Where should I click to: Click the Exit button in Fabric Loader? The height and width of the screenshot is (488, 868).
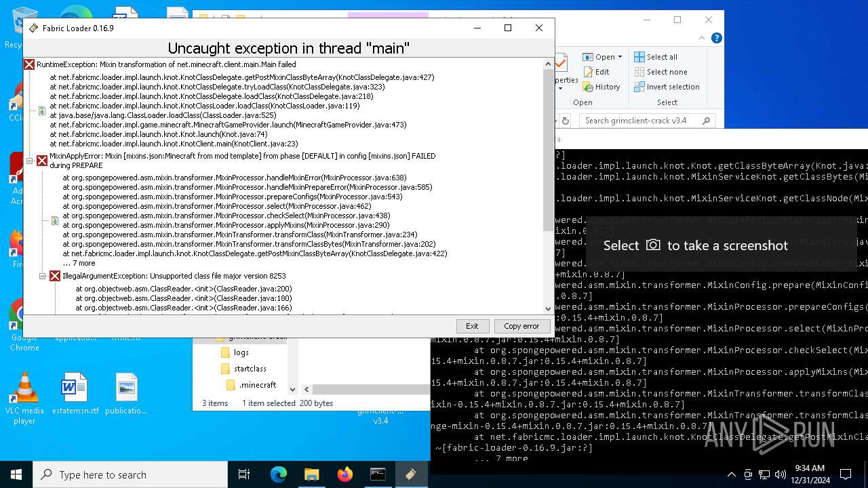pyautogui.click(x=472, y=326)
